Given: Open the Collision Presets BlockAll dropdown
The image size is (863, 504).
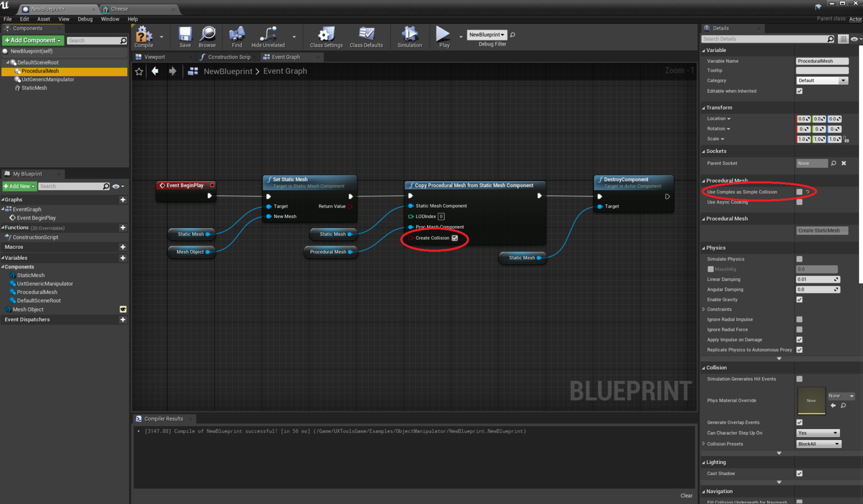Looking at the screenshot, I should pyautogui.click(x=818, y=444).
